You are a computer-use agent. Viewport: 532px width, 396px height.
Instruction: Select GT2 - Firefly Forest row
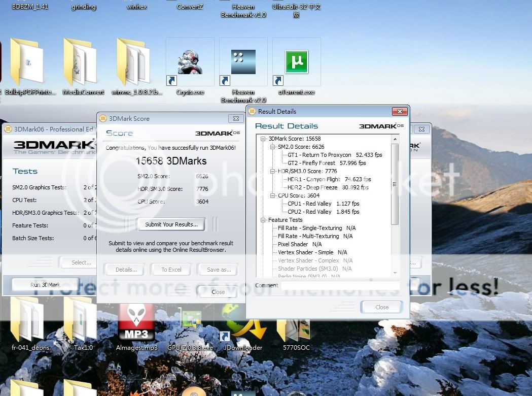click(x=327, y=163)
